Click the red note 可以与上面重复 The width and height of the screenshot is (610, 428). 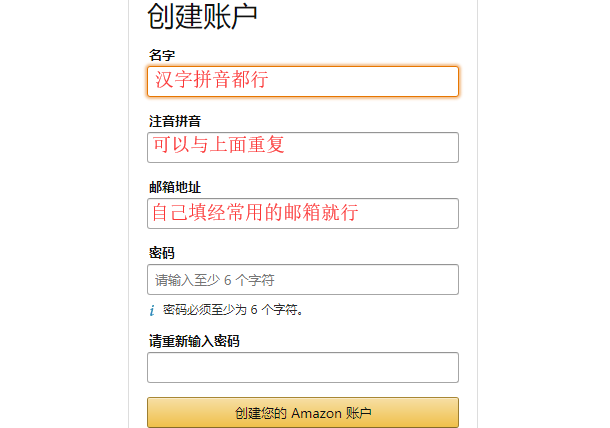(x=218, y=145)
